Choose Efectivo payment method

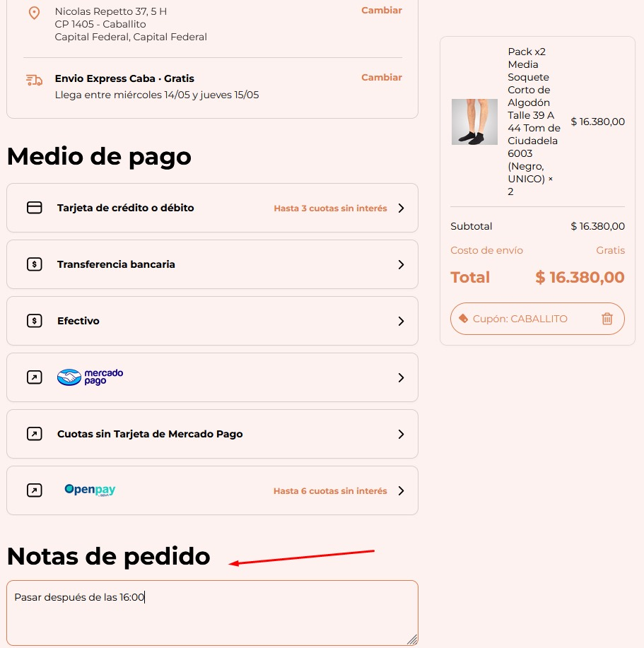point(213,321)
